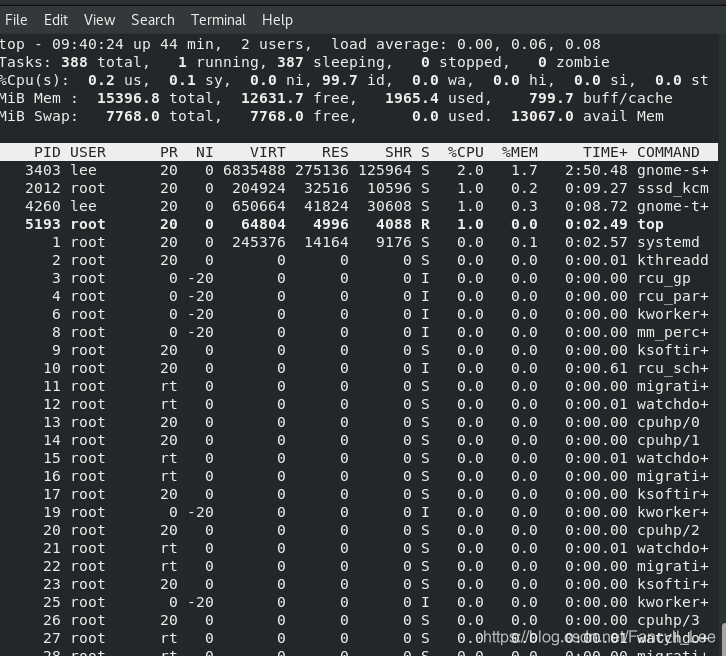The height and width of the screenshot is (656, 726).
Task: Click the 387 sleeping tasks figure
Action: click(290, 62)
